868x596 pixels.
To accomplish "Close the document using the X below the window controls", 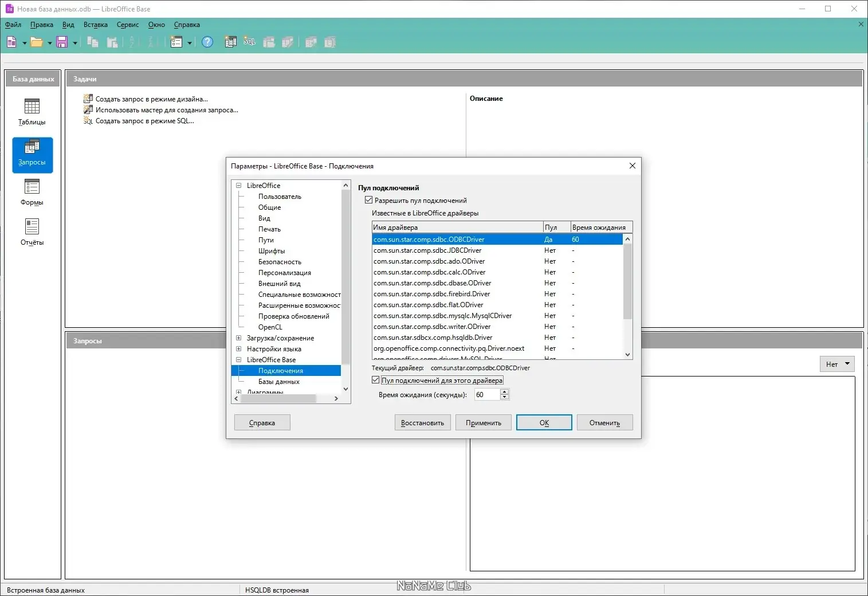I will (x=861, y=24).
